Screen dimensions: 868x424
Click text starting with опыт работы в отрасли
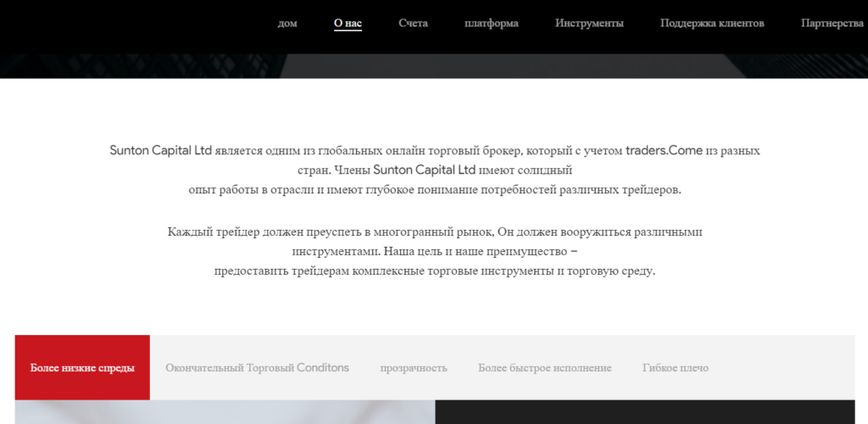pos(435,190)
